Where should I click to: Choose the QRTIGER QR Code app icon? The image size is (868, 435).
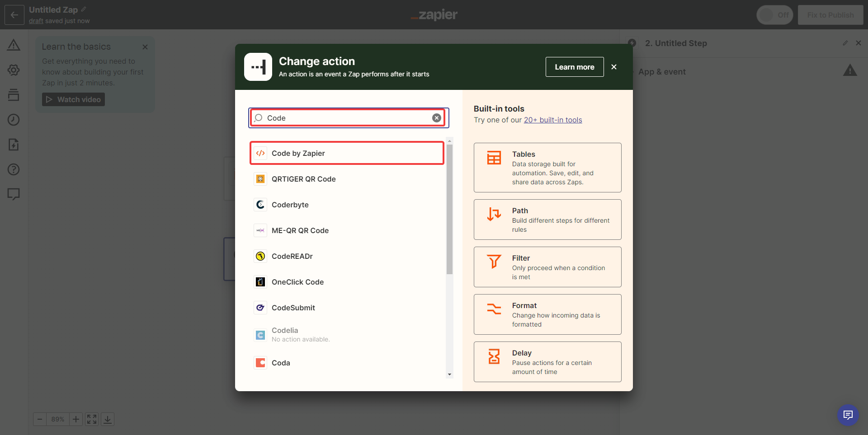pos(260,179)
